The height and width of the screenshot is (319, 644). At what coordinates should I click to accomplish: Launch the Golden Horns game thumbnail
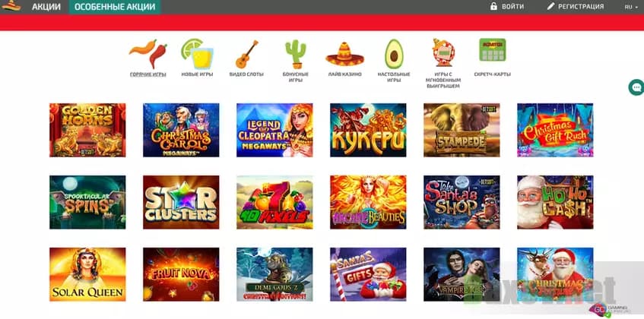(x=87, y=130)
